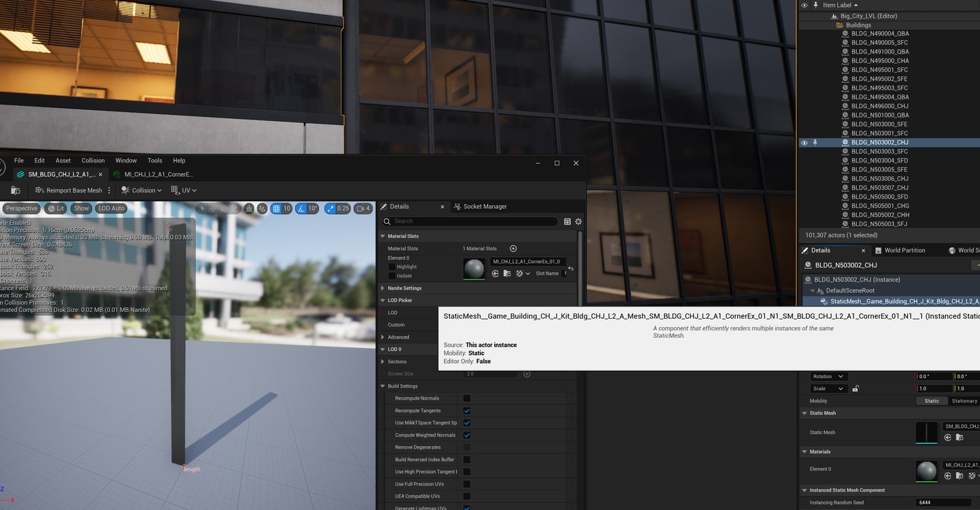Browse to SM_BLDG_CHJ static mesh asset
This screenshot has width=980, height=510.
pos(960,439)
